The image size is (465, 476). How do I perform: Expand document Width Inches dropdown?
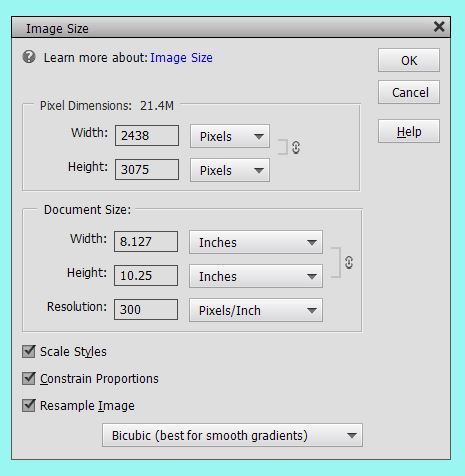click(256, 242)
